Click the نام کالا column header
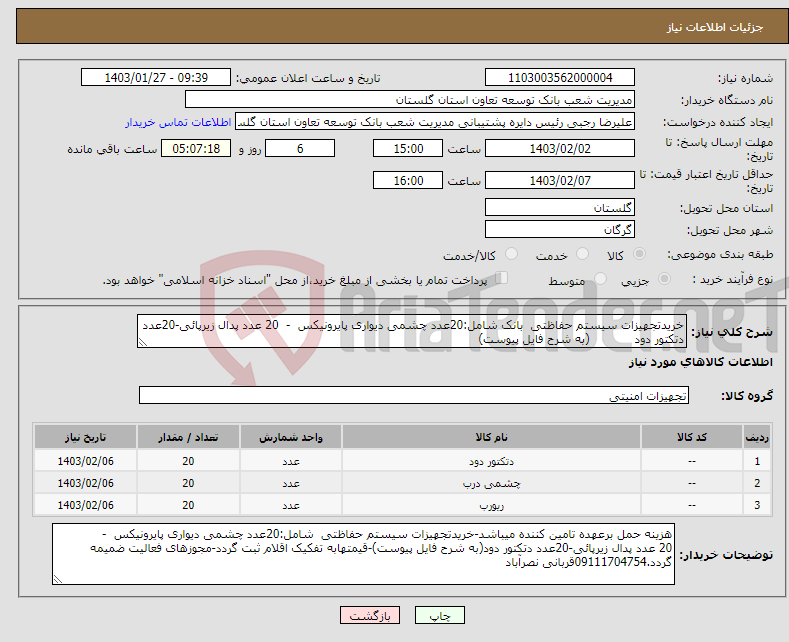The image size is (789, 642). click(491, 437)
